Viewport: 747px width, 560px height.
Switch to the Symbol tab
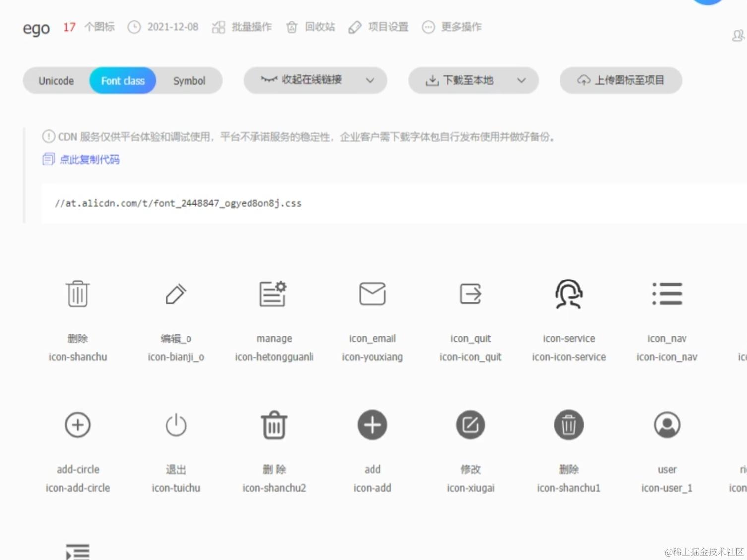[x=189, y=81]
